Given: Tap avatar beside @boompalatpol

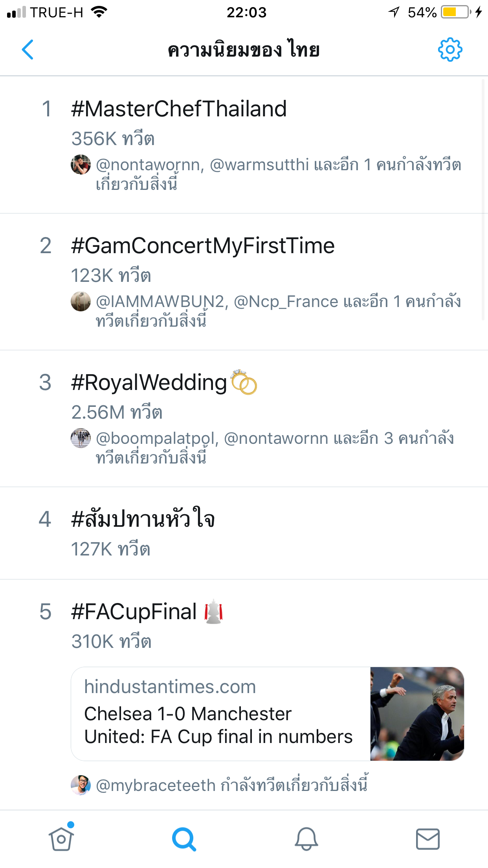Looking at the screenshot, I should tap(81, 438).
